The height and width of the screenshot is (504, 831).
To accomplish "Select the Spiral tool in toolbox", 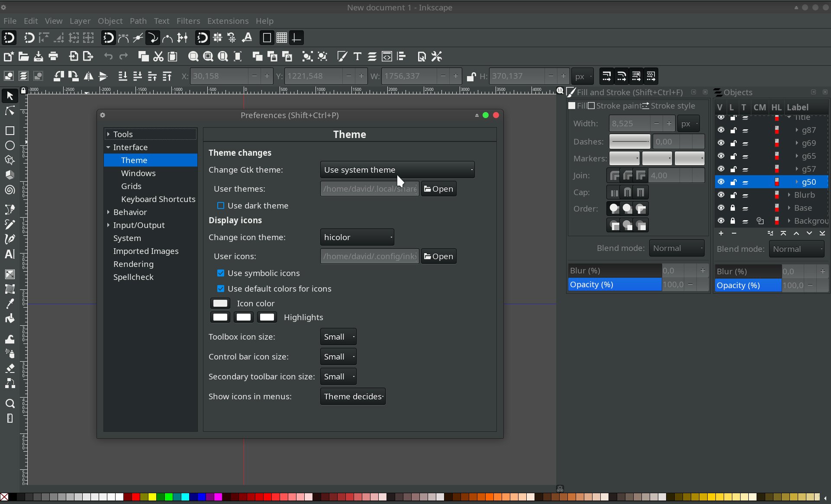I will click(10, 190).
